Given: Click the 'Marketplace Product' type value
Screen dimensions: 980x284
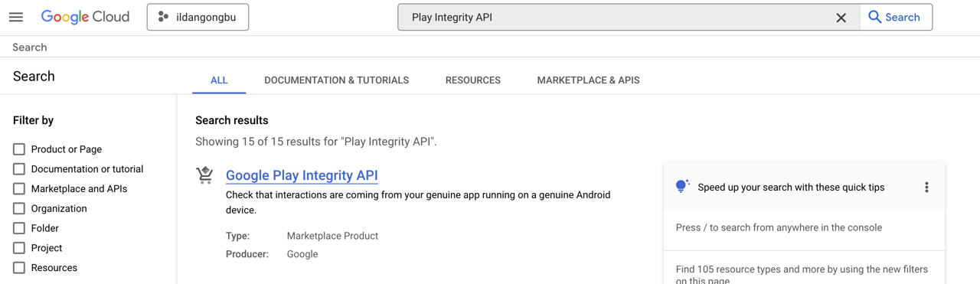Looking at the screenshot, I should coord(332,236).
